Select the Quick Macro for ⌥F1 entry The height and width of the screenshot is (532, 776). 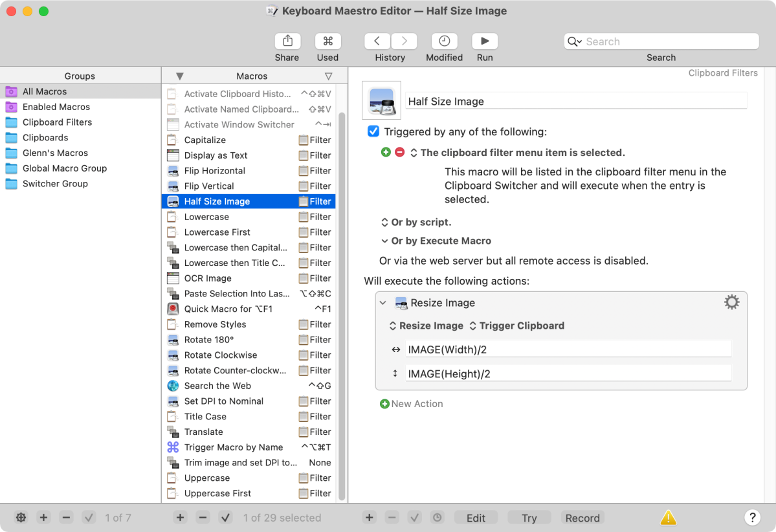pos(249,309)
